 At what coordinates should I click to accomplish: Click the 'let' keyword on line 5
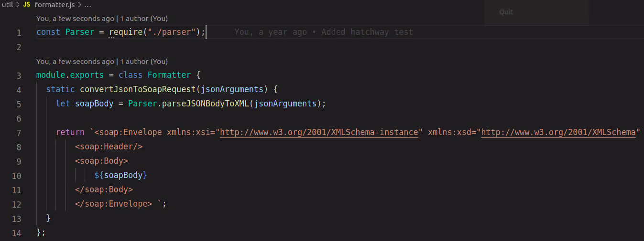[63, 104]
